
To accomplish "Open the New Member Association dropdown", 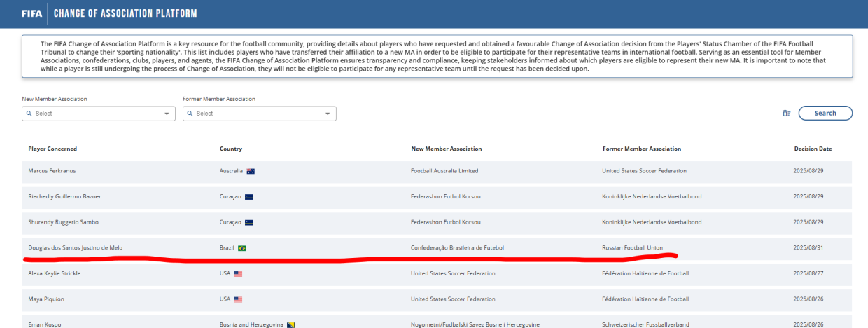I will pos(99,114).
